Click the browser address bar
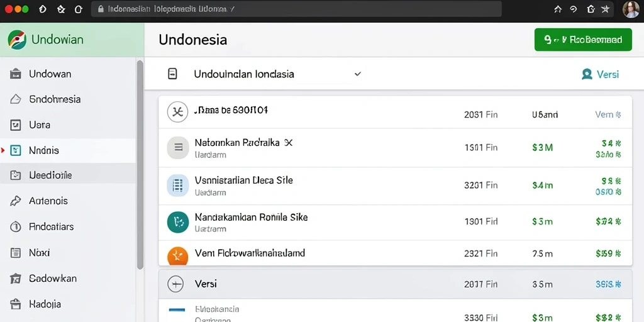This screenshot has width=644, height=322. pyautogui.click(x=296, y=9)
